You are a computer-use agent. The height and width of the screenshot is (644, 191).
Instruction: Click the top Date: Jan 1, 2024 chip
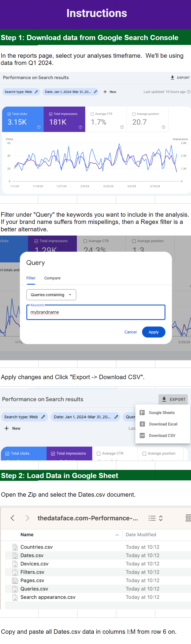(x=70, y=92)
